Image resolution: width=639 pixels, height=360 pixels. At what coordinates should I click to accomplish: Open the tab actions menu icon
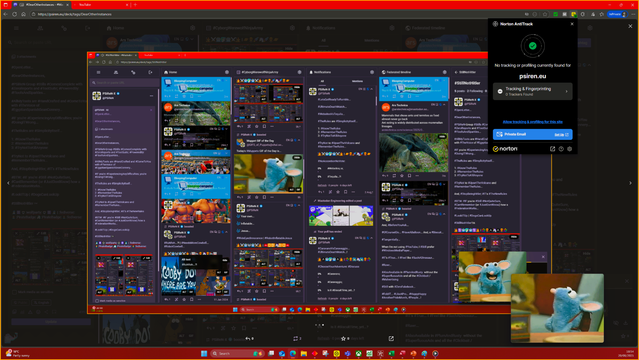click(x=6, y=4)
